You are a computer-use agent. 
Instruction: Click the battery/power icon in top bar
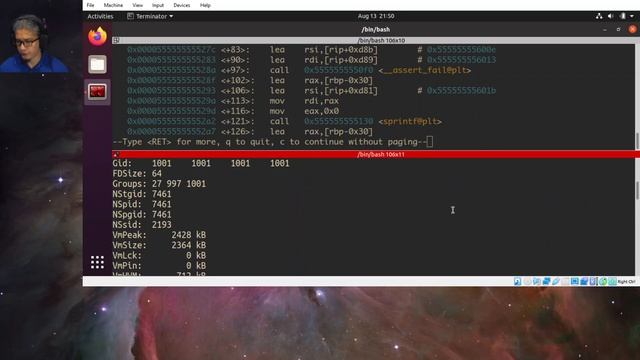click(622, 16)
